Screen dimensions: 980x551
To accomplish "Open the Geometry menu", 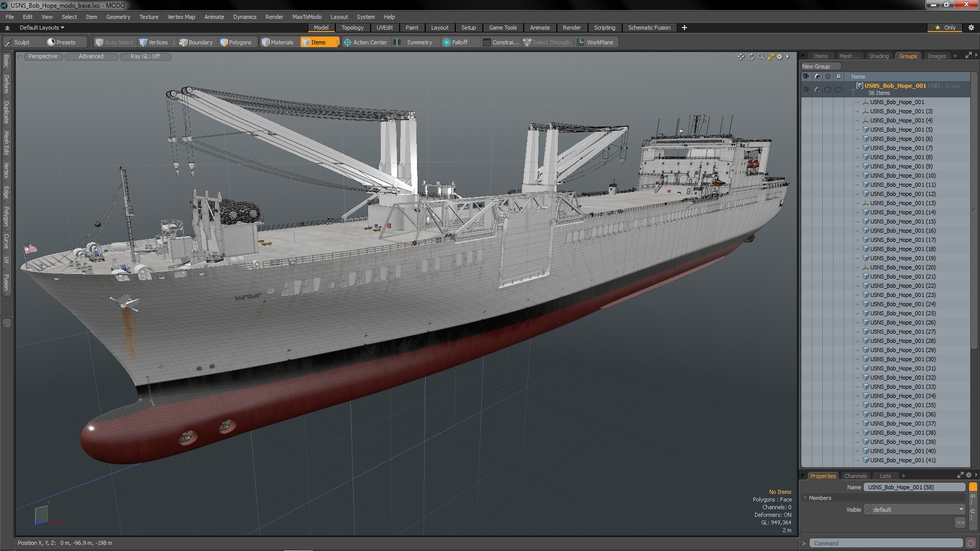I will (x=118, y=17).
